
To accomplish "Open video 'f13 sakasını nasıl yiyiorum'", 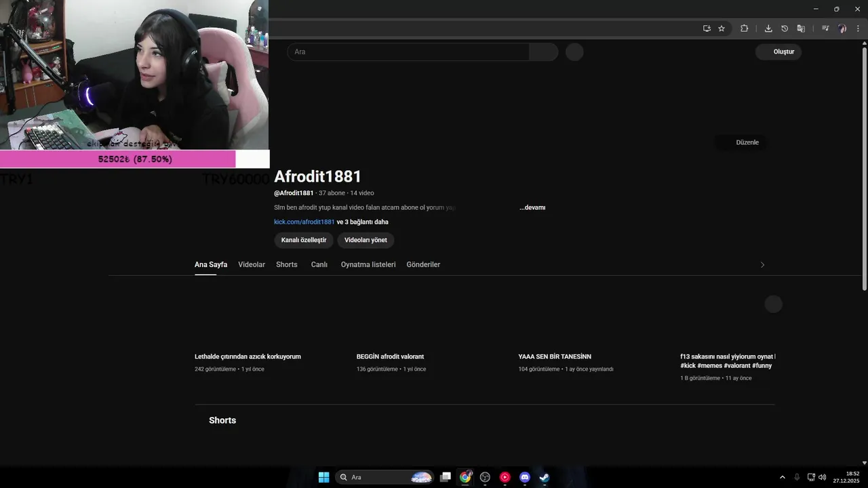I will (x=728, y=361).
